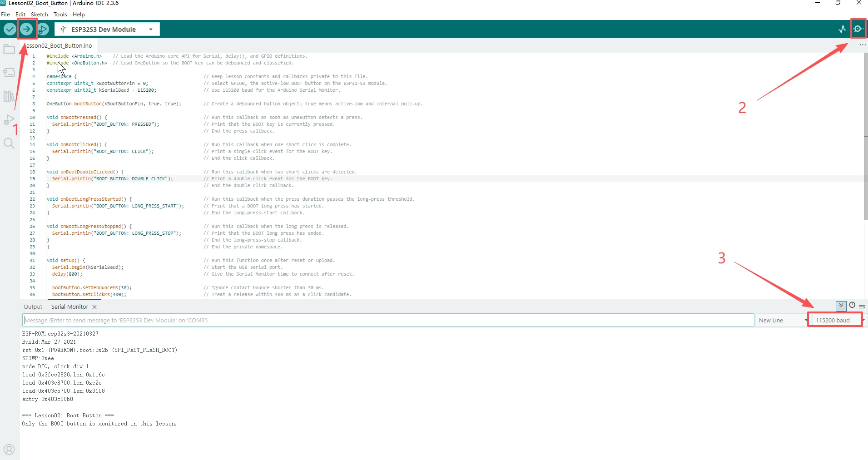Click the 'delay(800);' statement
Image resolution: width=868 pixels, height=460 pixels.
tap(67, 274)
